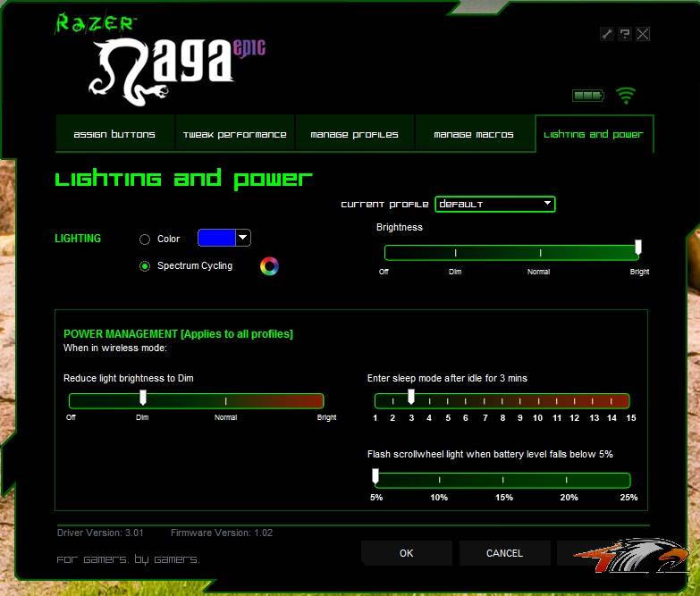The image size is (700, 596).
Task: Click the Brightness slider handle
Action: point(638,248)
